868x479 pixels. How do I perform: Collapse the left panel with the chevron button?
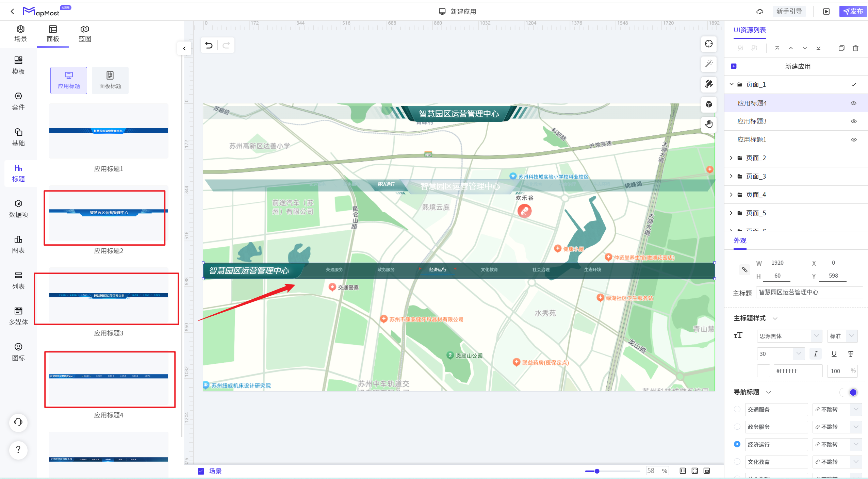(184, 48)
